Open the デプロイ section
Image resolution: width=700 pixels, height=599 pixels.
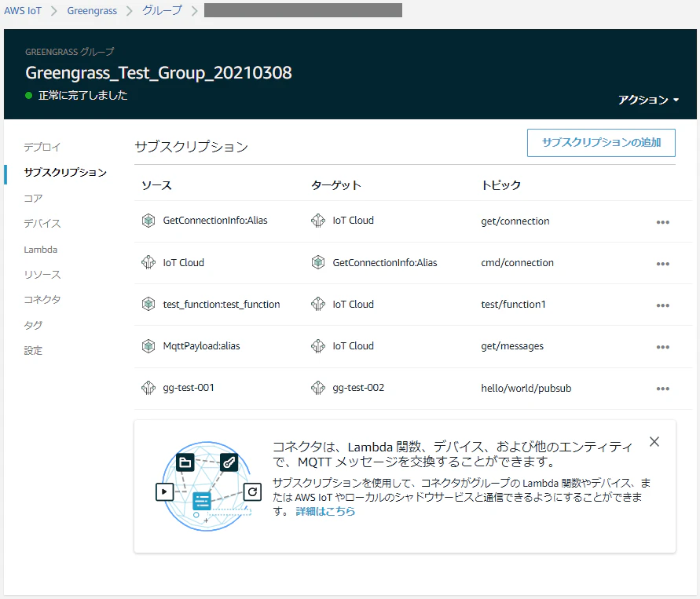pyautogui.click(x=42, y=147)
